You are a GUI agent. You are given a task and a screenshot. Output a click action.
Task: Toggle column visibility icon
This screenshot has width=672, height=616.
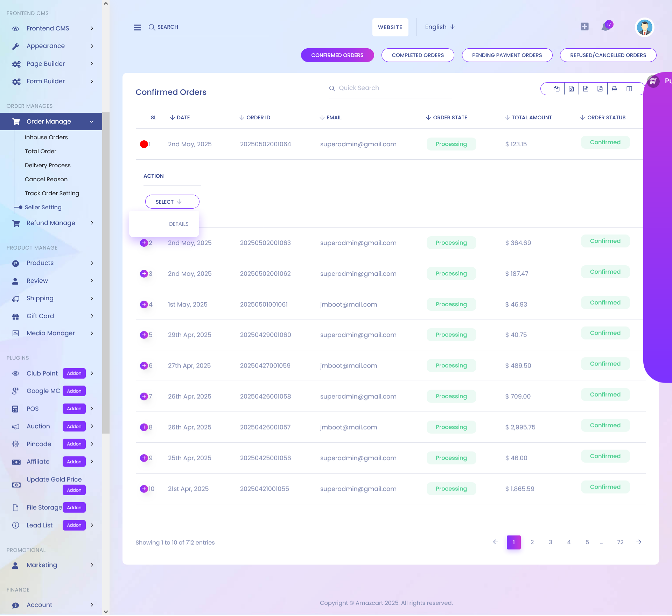(x=629, y=89)
